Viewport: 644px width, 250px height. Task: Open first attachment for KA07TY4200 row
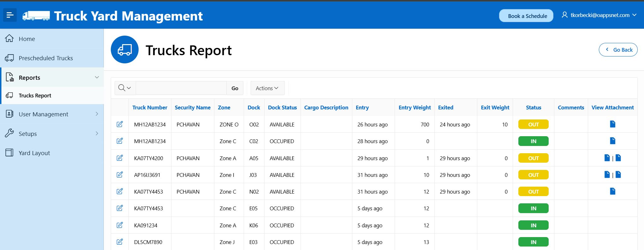click(x=607, y=158)
